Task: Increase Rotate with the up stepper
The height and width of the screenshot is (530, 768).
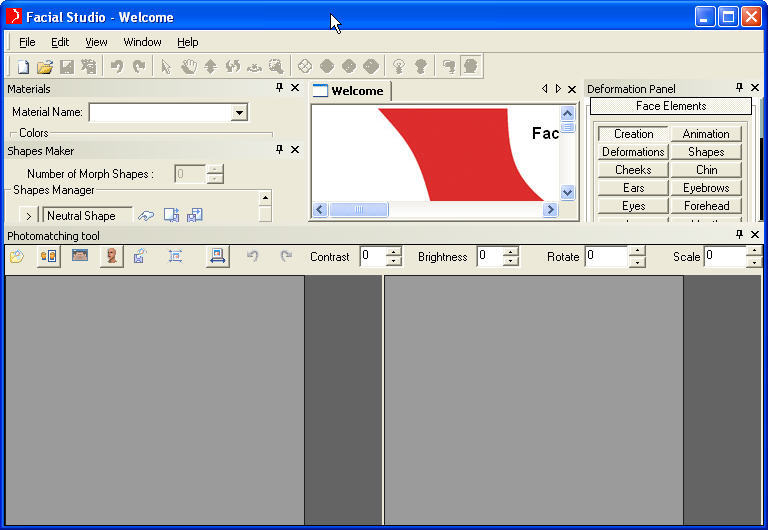Action: pyautogui.click(x=636, y=252)
